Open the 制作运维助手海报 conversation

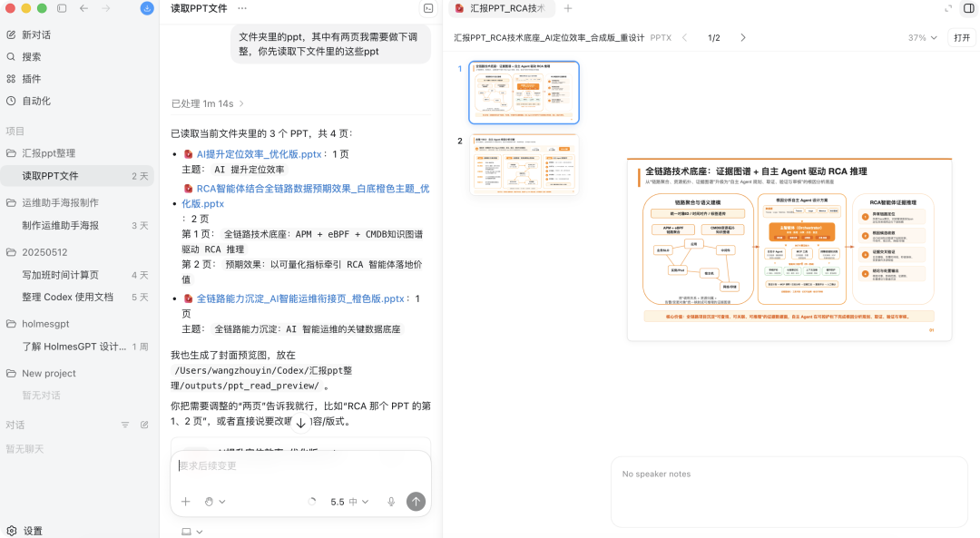(77, 226)
